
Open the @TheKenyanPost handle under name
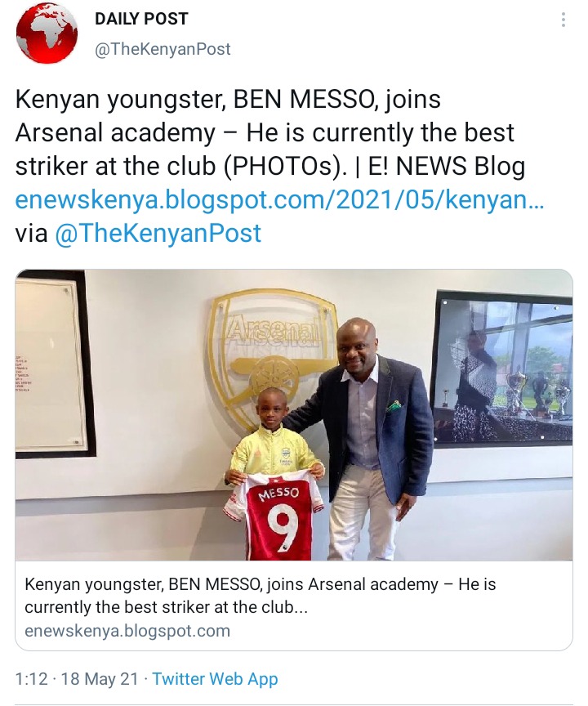click(163, 49)
